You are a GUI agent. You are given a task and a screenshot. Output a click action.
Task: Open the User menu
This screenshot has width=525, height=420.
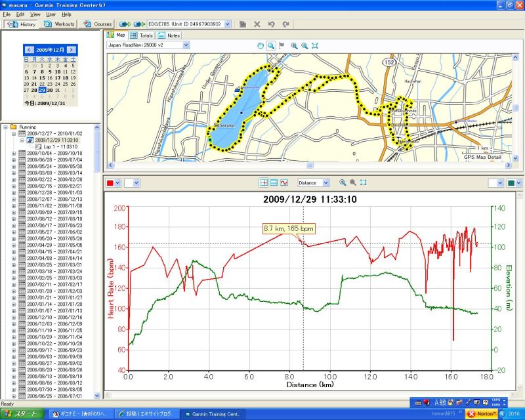(x=51, y=14)
